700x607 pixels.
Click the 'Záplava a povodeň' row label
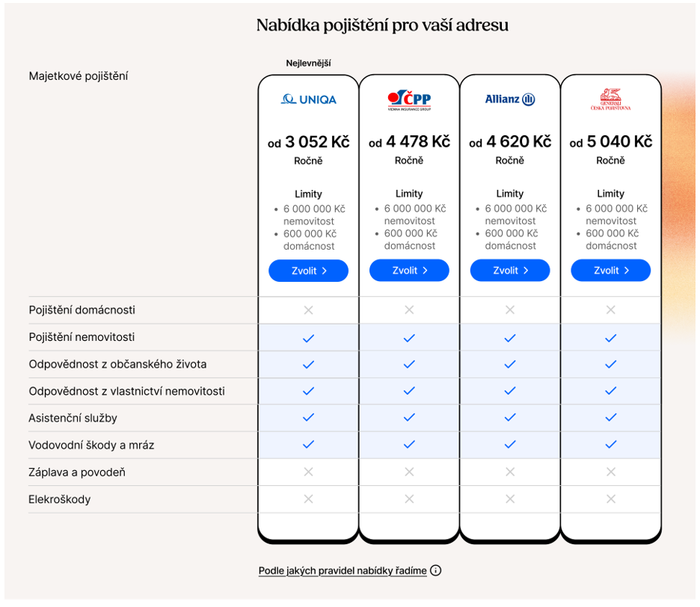[77, 472]
